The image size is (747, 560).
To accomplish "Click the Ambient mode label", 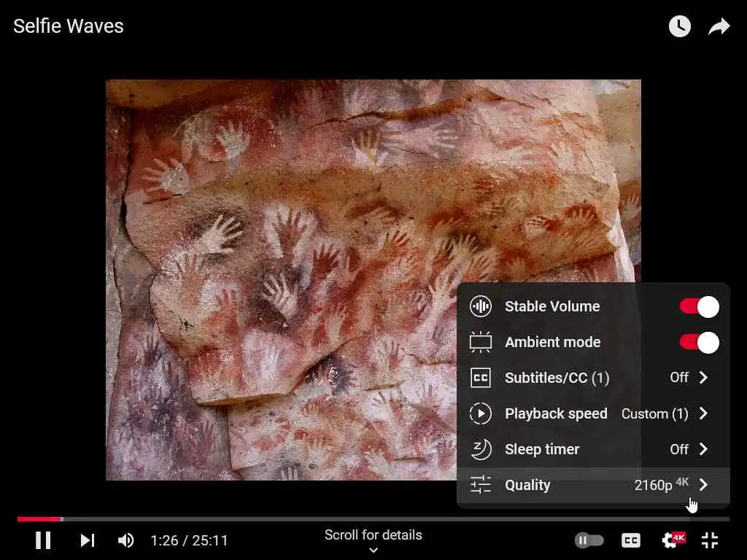I will (553, 342).
